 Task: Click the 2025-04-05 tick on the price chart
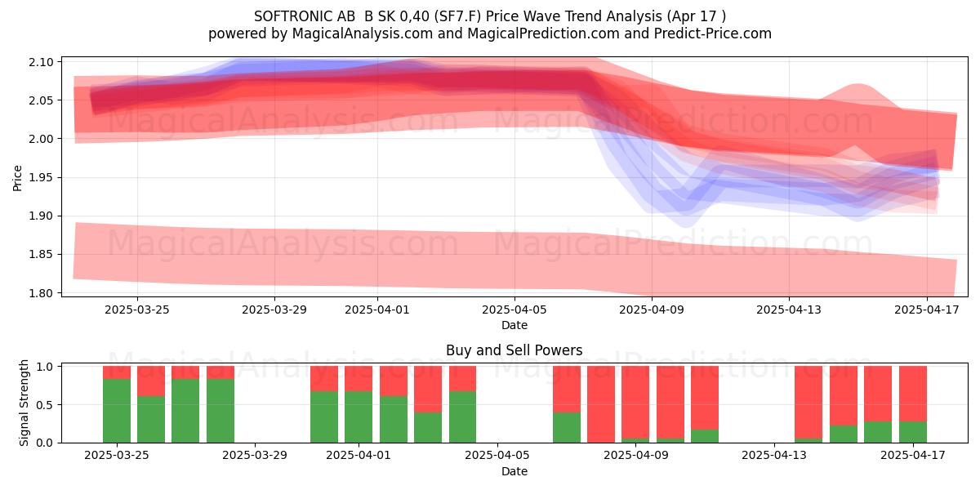tap(514, 310)
